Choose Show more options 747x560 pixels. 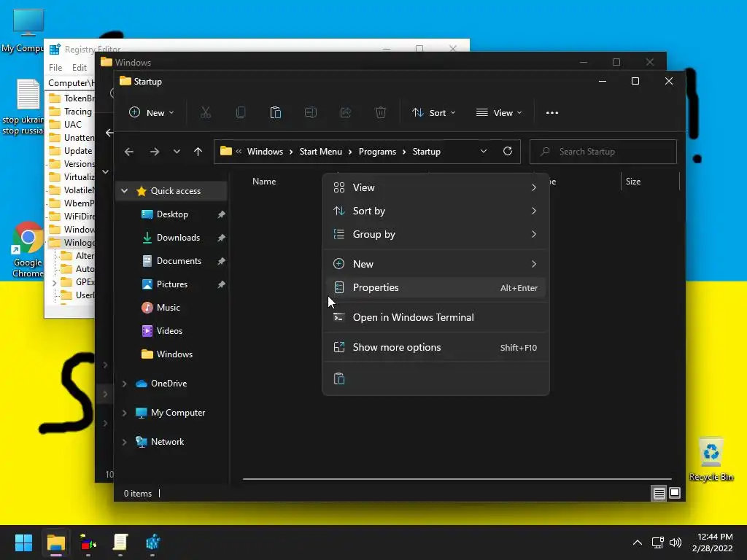[x=436, y=347]
